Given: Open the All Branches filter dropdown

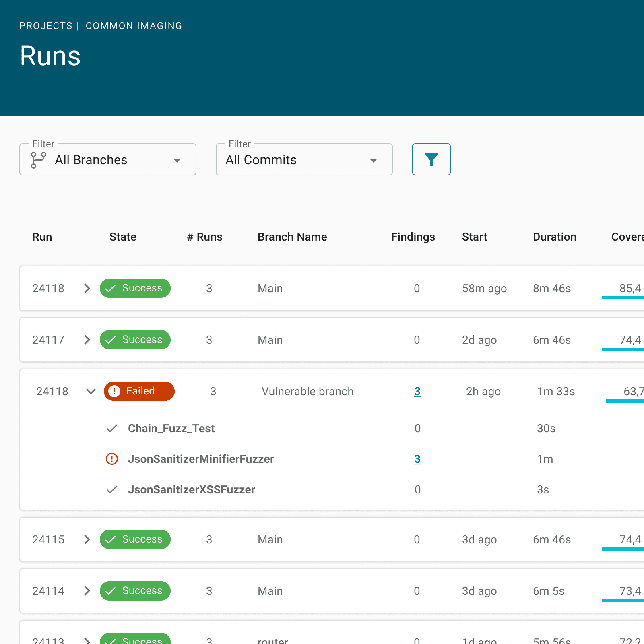Looking at the screenshot, I should tap(108, 159).
